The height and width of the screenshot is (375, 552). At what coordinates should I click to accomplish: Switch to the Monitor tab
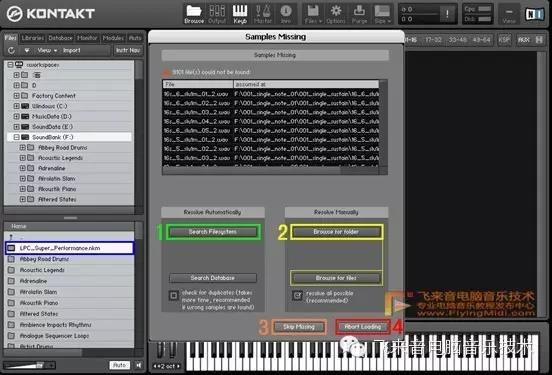tap(87, 38)
